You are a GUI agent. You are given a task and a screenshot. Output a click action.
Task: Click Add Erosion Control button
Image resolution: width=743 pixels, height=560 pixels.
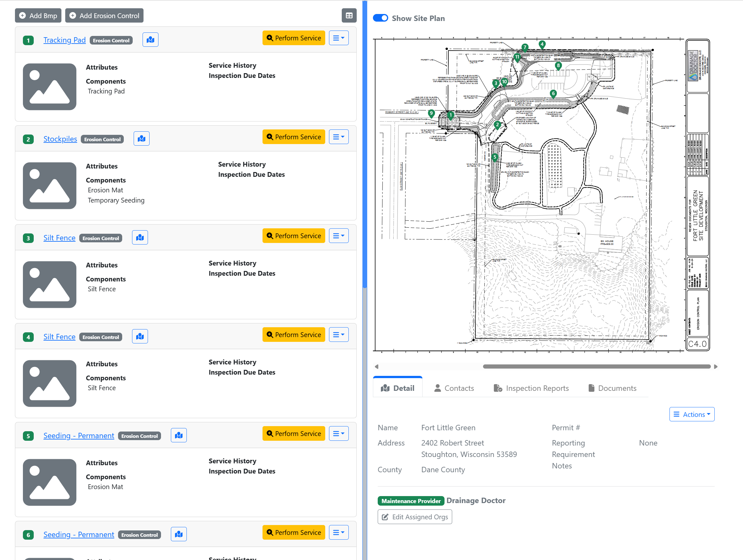(104, 16)
